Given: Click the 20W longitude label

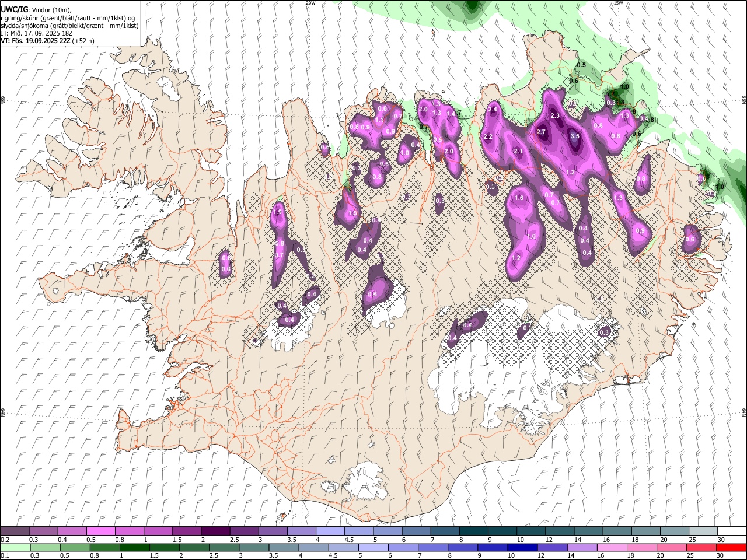Looking at the screenshot, I should pos(310,3).
